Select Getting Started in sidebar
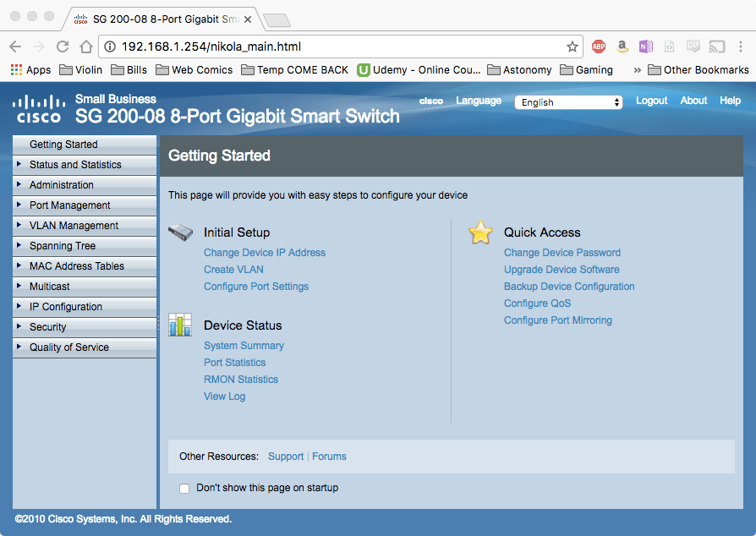 tap(85, 145)
